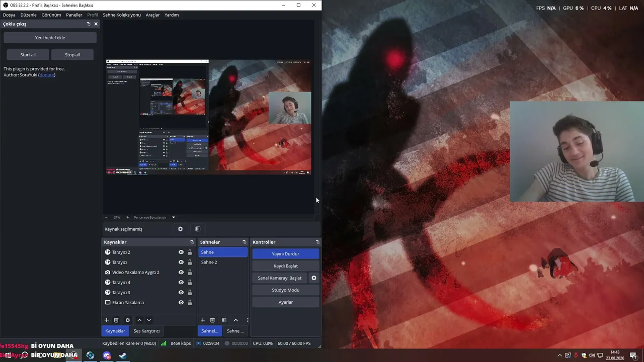
Task: Open source filters icon beside properties gear
Action: 198,229
